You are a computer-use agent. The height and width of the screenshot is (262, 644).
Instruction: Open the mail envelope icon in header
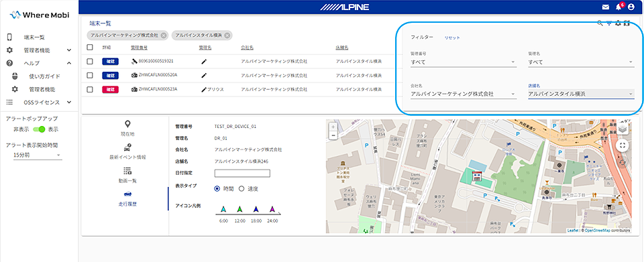point(605,7)
